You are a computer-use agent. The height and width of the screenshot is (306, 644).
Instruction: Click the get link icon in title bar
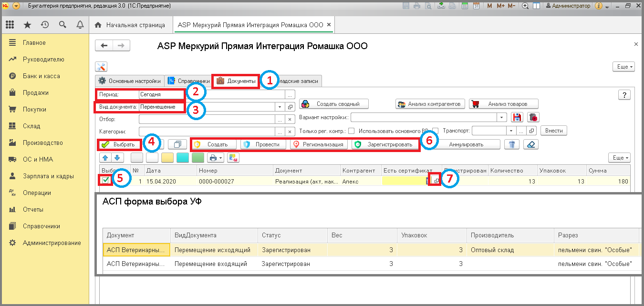click(440, 6)
